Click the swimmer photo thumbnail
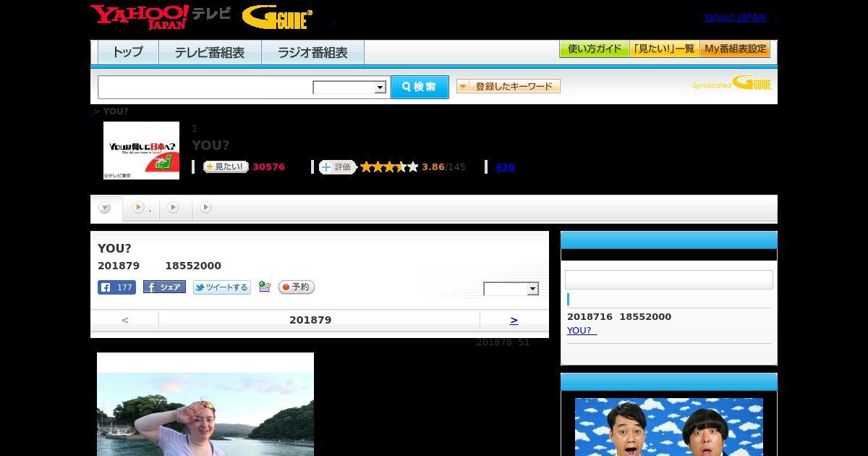Screen dimensions: 868x456 click(205, 404)
